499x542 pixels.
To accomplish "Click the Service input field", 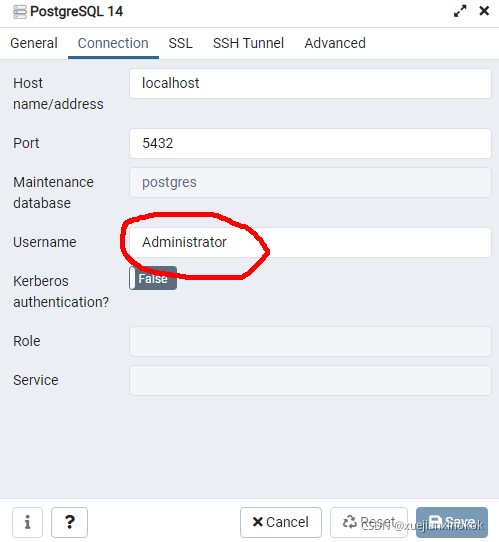I will pyautogui.click(x=310, y=381).
